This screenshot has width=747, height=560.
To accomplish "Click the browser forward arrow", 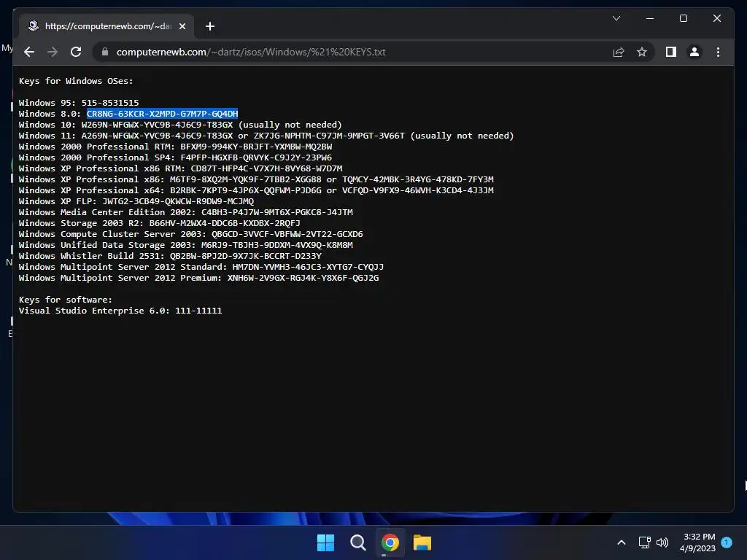I will pos(53,52).
